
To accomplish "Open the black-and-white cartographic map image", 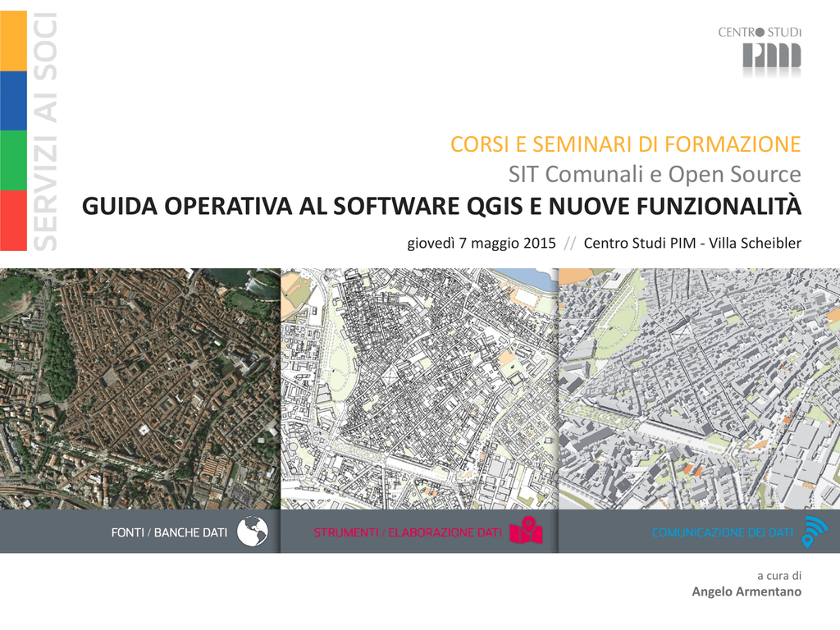I will (419, 388).
